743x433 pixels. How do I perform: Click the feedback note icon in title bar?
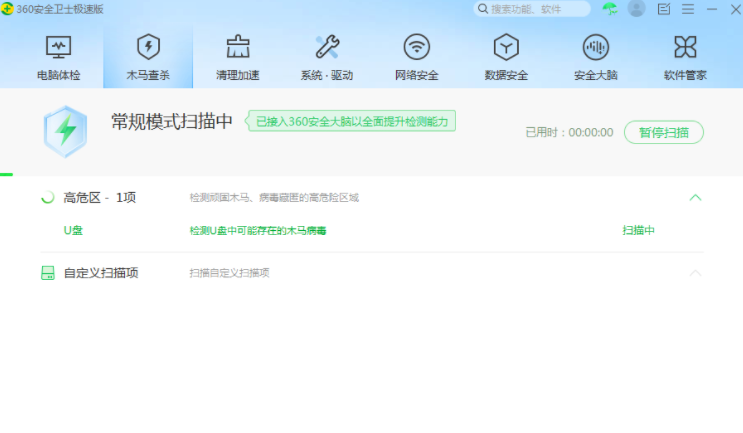(664, 9)
